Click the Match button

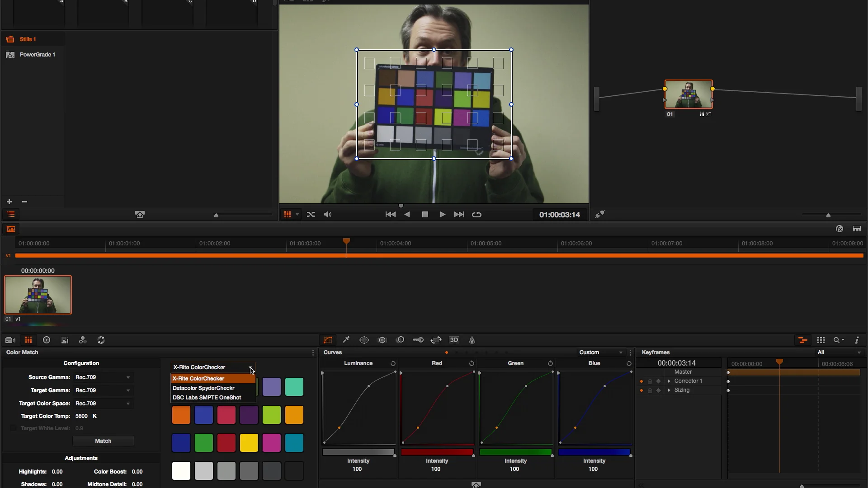(x=103, y=441)
